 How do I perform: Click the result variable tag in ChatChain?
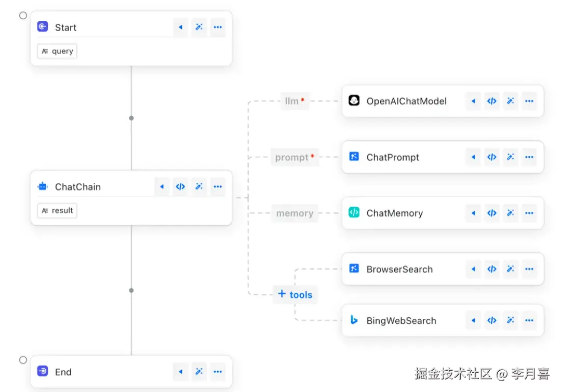click(57, 210)
